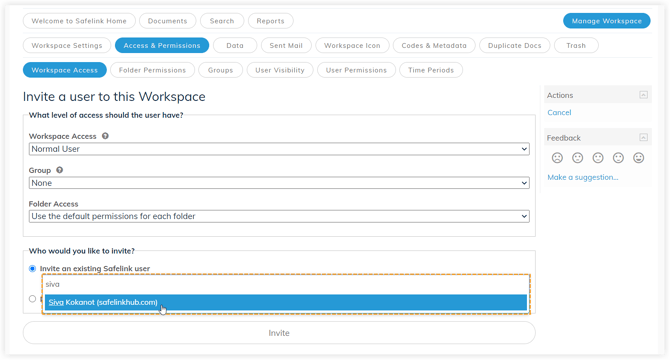Open the Sent Mail tab
Screen dimensions: 670x360
[286, 45]
